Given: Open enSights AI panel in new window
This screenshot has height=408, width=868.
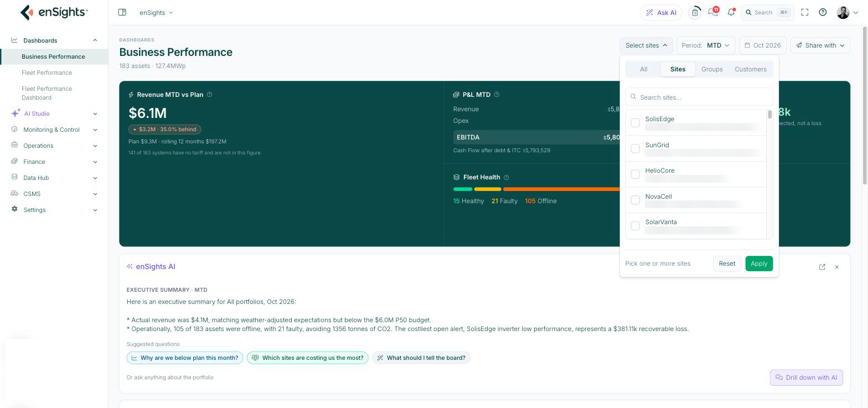Looking at the screenshot, I should tap(822, 267).
